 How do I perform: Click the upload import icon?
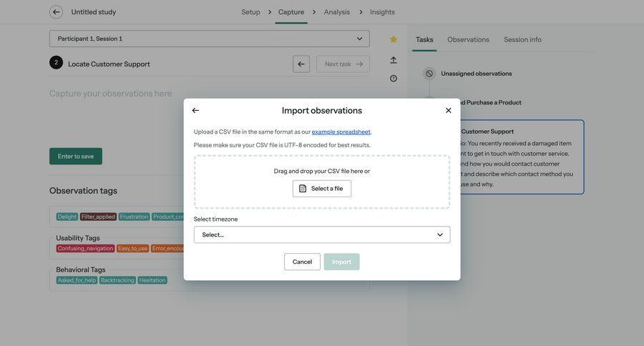pyautogui.click(x=394, y=60)
